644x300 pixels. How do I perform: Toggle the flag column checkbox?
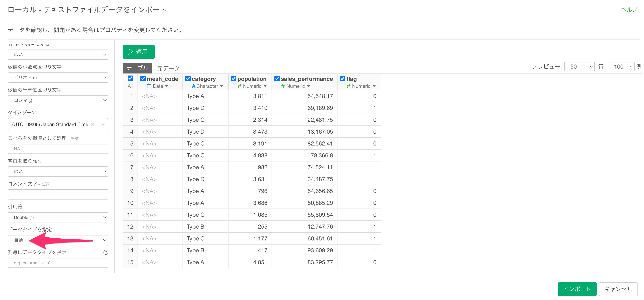pyautogui.click(x=342, y=79)
